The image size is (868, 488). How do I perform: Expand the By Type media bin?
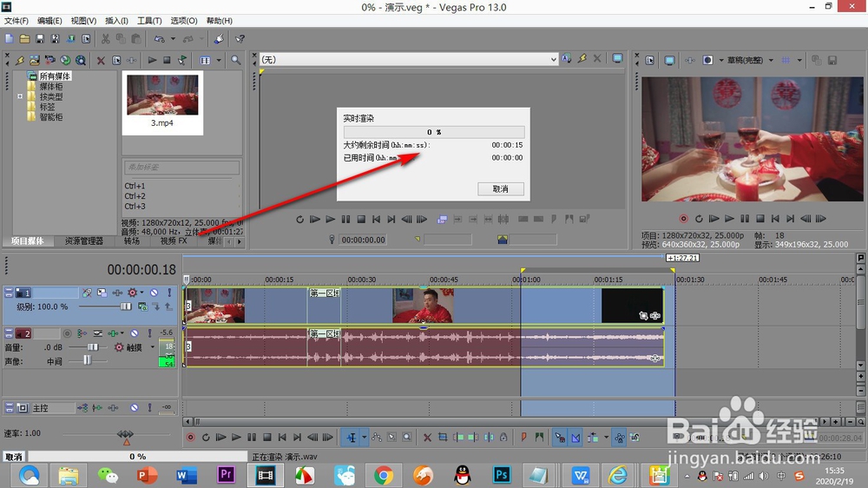(x=20, y=96)
